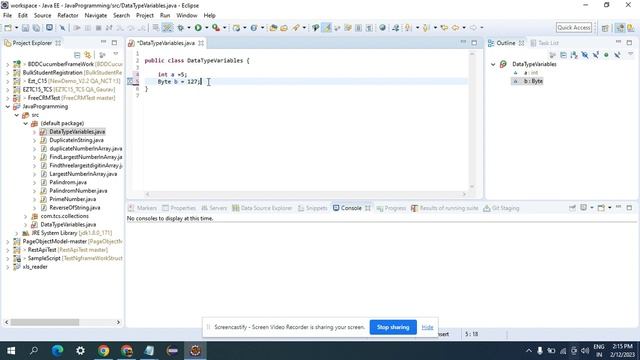
Task: Collapse all in Project Explorer toolbar
Action: (77, 55)
